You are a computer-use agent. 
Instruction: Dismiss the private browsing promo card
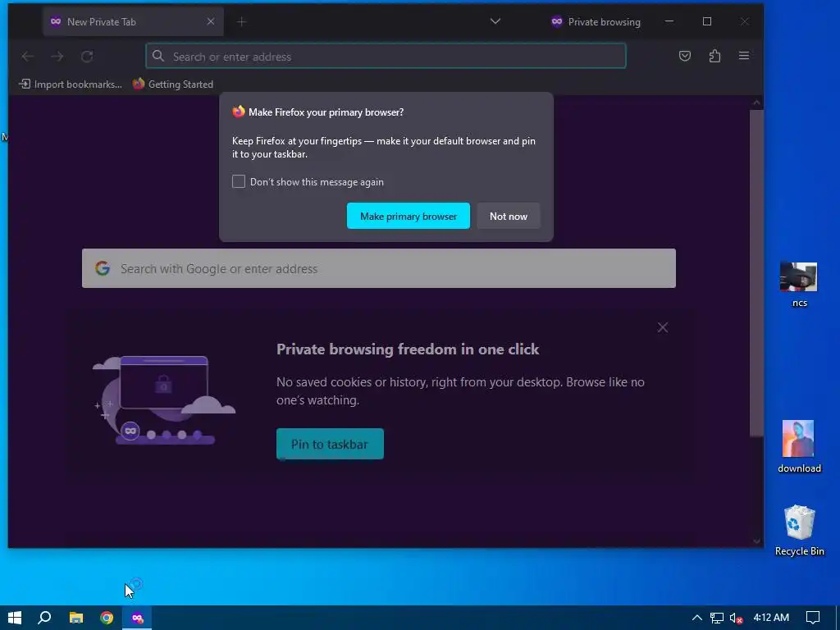[x=663, y=327]
